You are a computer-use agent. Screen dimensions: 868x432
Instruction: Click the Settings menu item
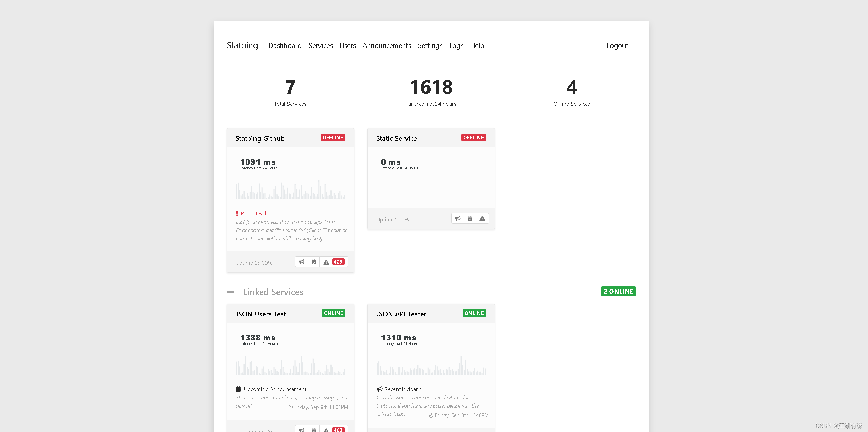point(431,45)
